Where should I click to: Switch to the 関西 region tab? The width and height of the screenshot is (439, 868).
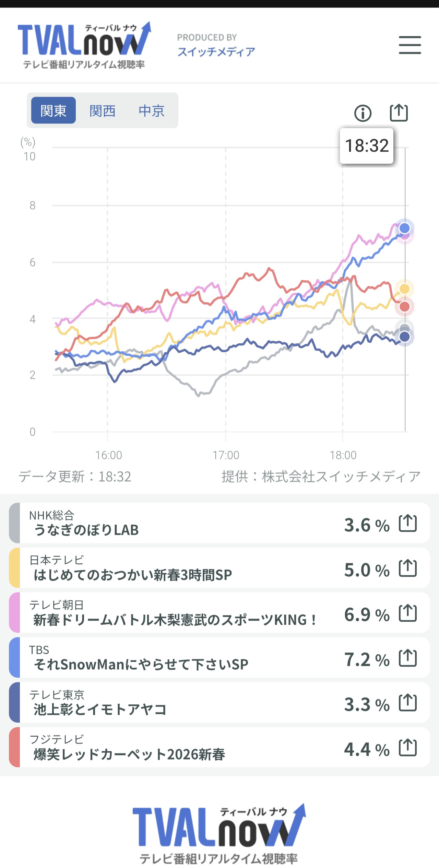pos(102,110)
